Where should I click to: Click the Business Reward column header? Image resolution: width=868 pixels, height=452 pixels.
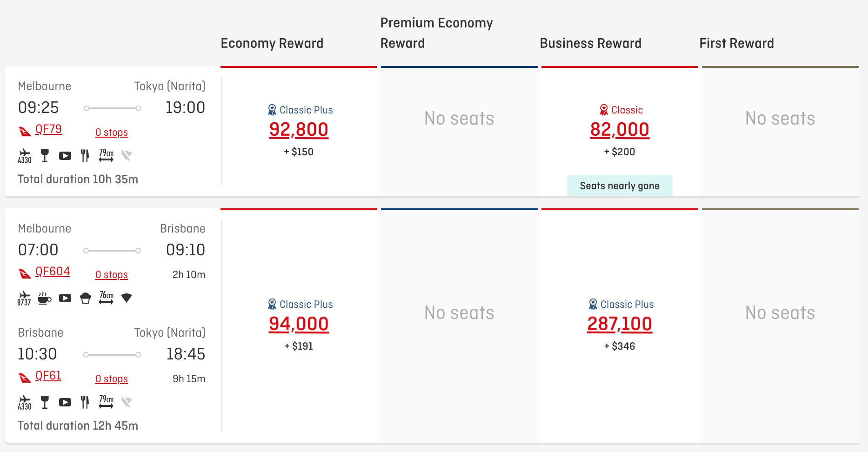click(x=591, y=43)
